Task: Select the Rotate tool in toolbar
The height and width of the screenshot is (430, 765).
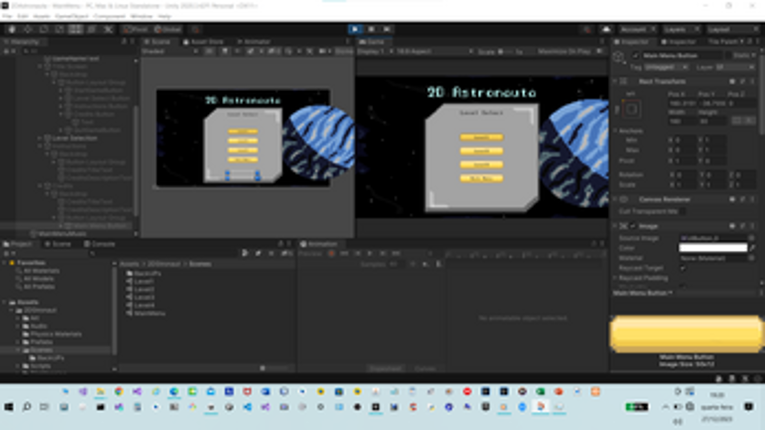Action: pyautogui.click(x=44, y=29)
